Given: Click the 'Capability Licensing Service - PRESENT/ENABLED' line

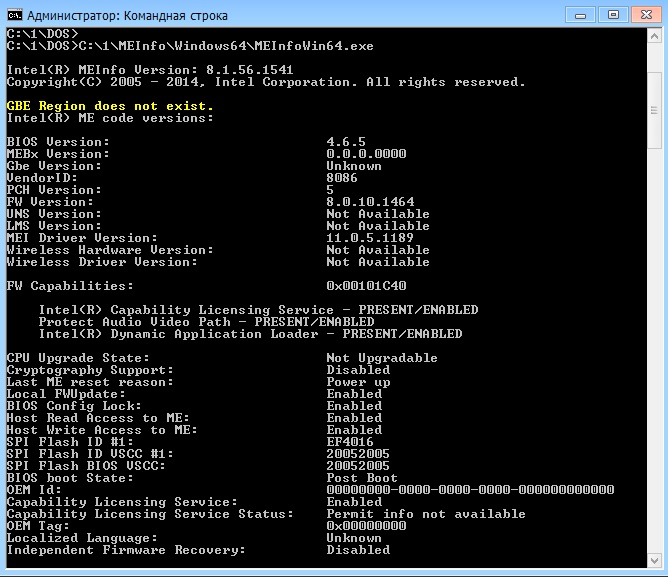Looking at the screenshot, I should coord(259,310).
